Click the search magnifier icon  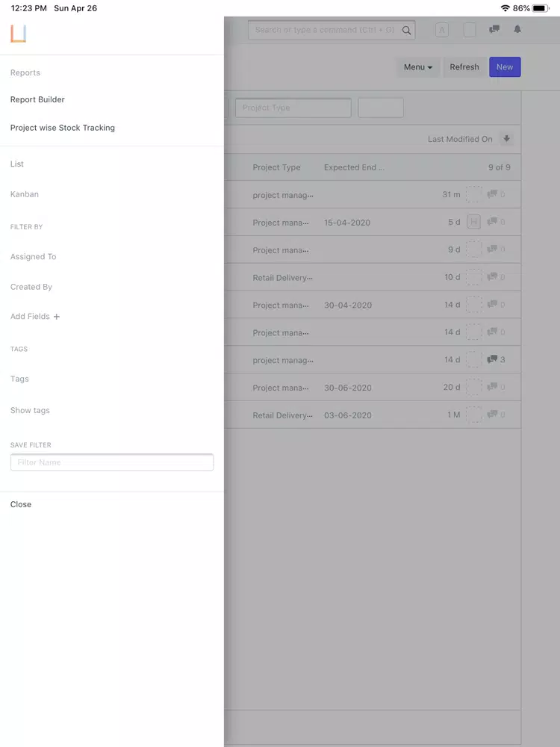tap(406, 30)
